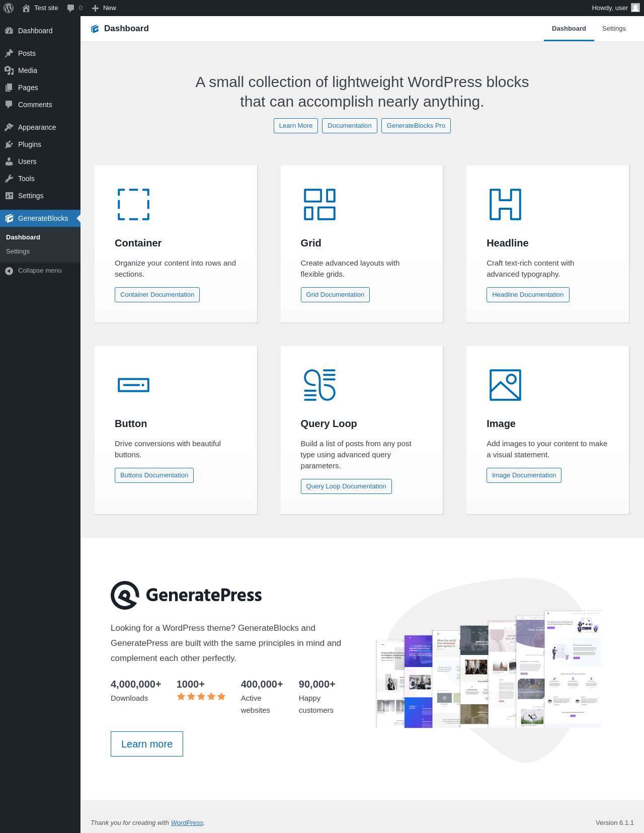Open the Test site home link
The width and height of the screenshot is (644, 833).
coord(40,8)
